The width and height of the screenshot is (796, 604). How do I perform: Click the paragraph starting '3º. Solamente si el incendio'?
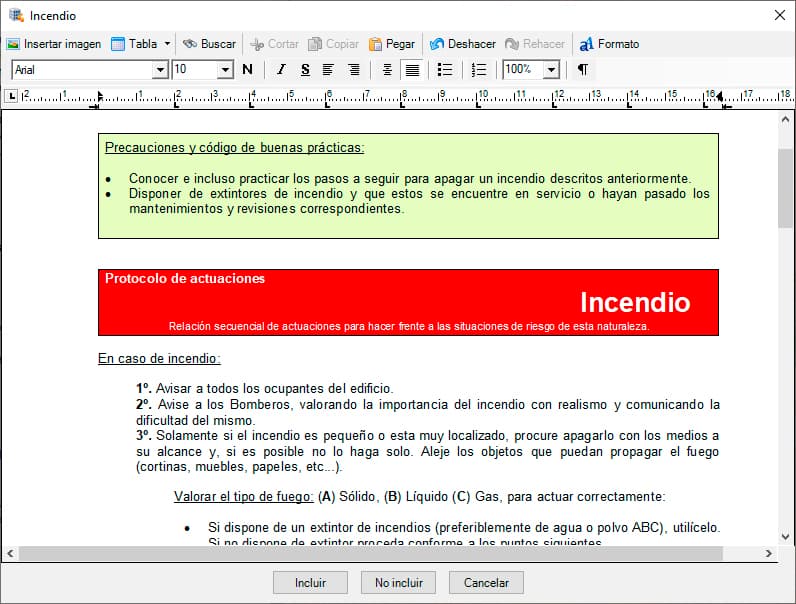427,451
